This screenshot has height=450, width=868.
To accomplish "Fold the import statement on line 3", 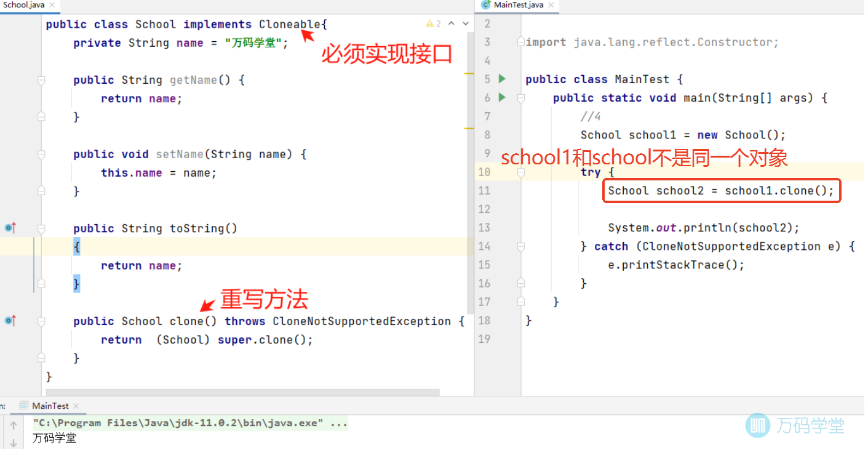I will tap(521, 42).
